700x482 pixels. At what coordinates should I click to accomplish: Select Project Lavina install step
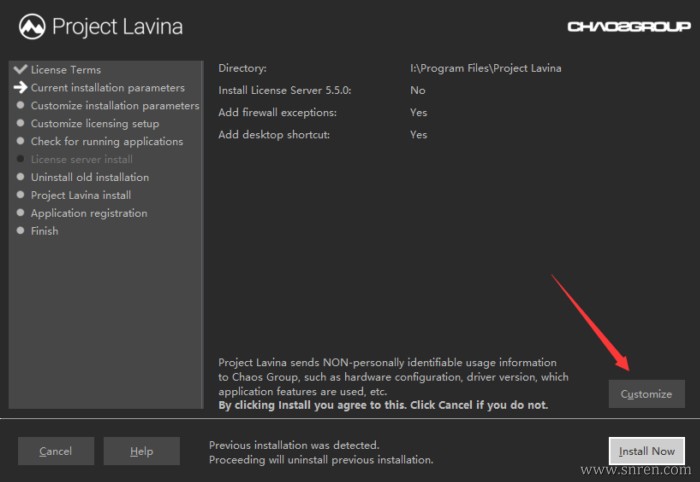click(x=81, y=195)
